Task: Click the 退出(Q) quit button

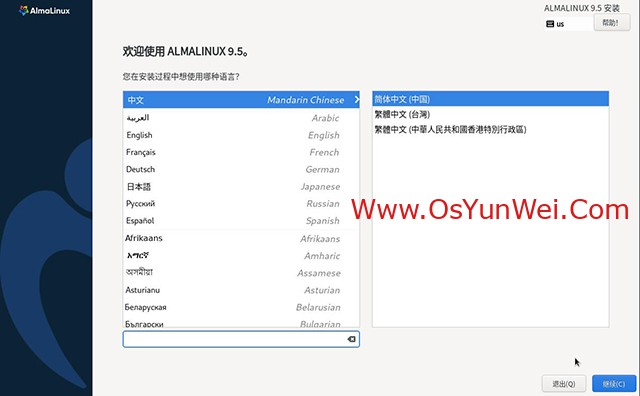Action: (564, 384)
